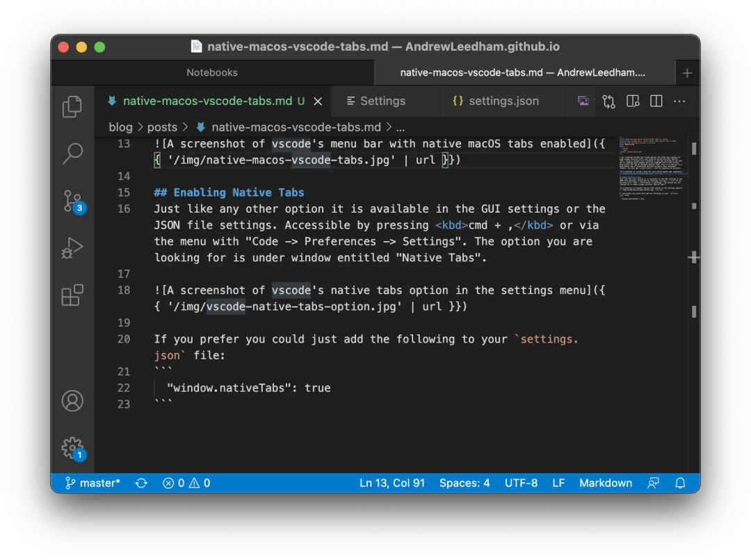The image size is (751, 560).
Task: Change indentation via Spaces: 4
Action: [465, 483]
